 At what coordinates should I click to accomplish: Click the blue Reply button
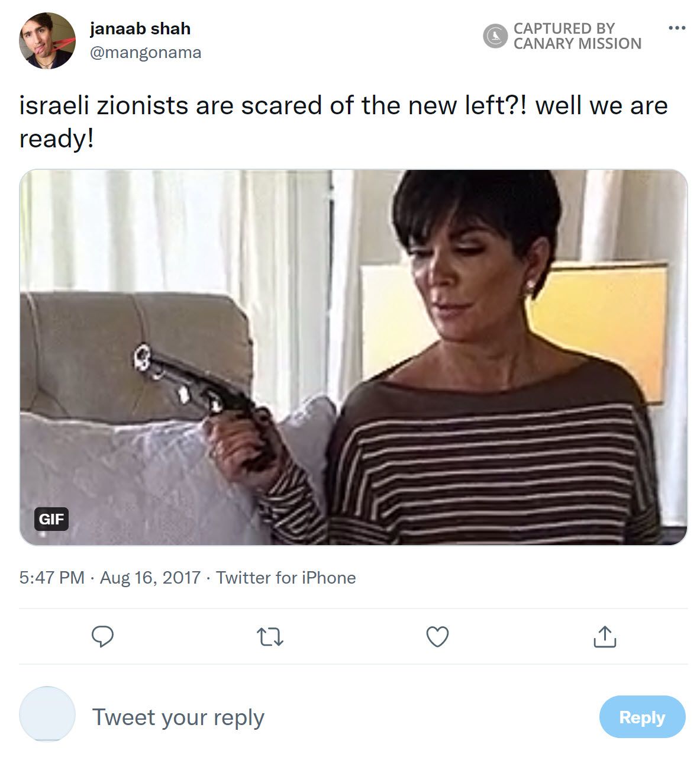point(642,717)
